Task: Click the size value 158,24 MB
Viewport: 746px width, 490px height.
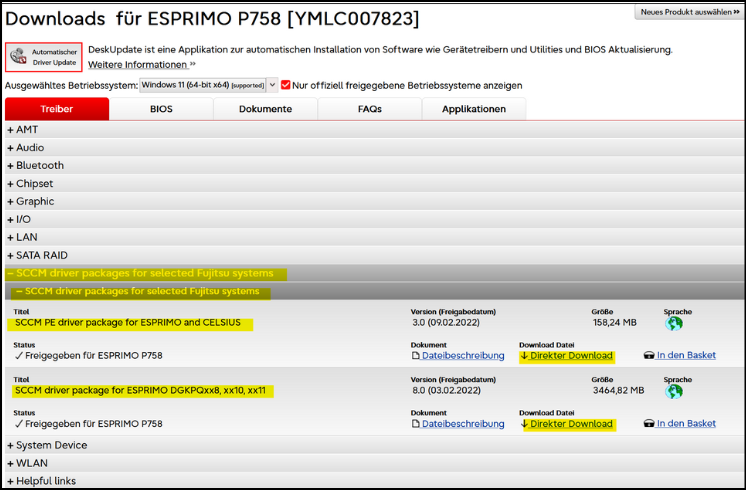Action: click(615, 323)
